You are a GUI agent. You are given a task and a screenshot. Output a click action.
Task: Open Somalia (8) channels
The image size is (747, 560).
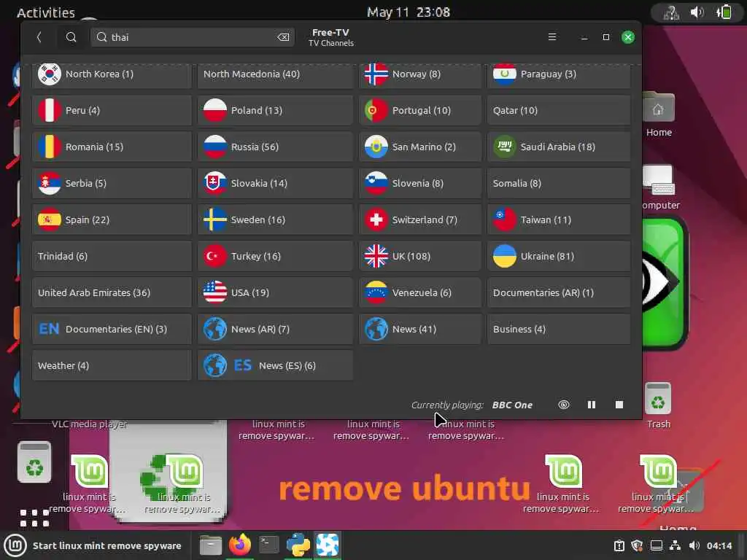click(559, 183)
